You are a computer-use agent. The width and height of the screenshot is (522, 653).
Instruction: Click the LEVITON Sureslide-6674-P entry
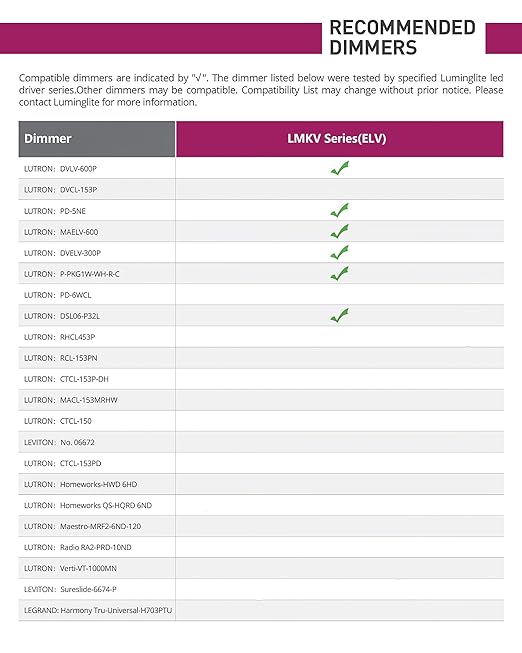(x=70, y=589)
